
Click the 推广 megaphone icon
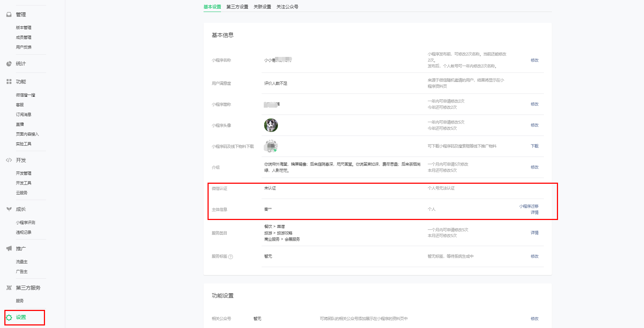(9, 248)
